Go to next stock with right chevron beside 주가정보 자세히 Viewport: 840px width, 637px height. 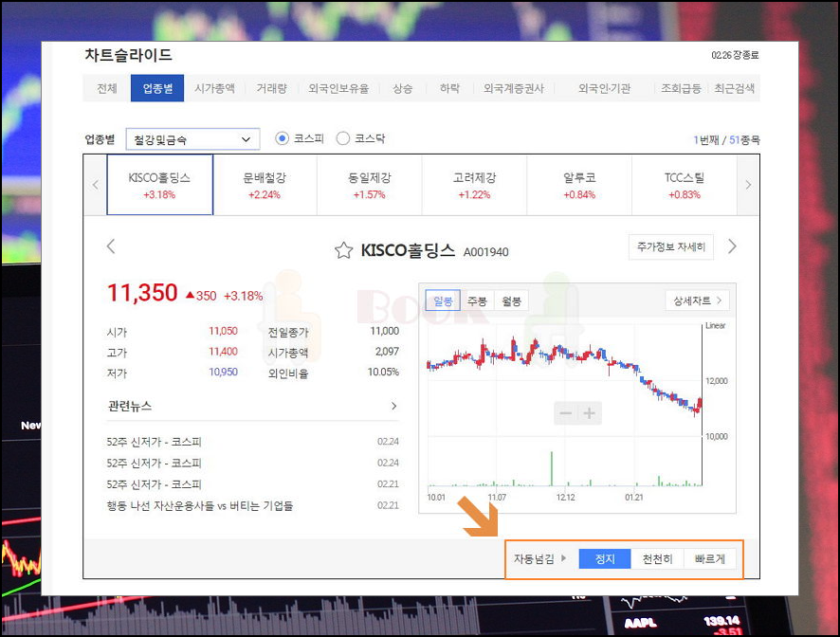(x=732, y=246)
